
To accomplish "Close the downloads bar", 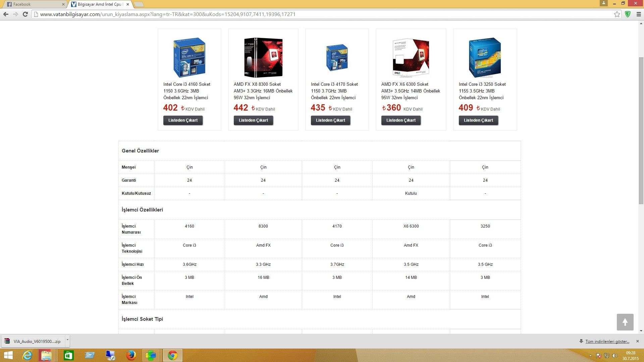I will coord(638,341).
